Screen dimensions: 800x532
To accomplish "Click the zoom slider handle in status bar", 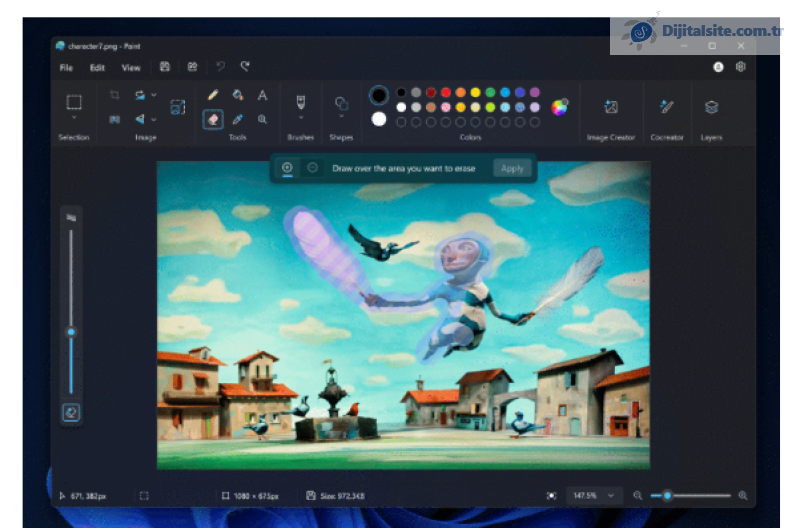I will pos(667,495).
